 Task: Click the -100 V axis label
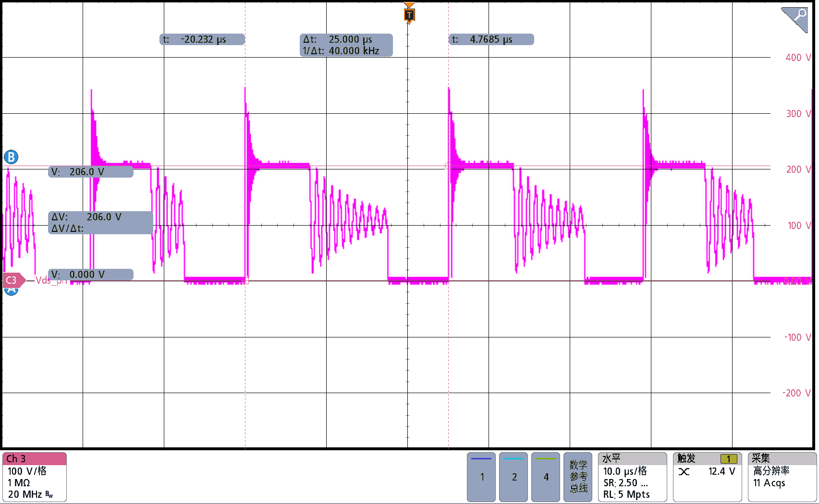pos(797,337)
